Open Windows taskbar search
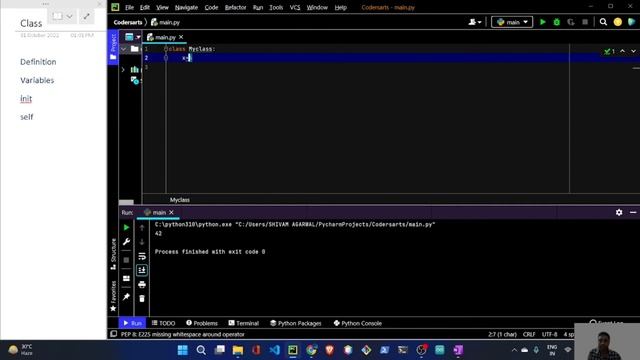Image resolution: width=640 pixels, height=360 pixels. pyautogui.click(x=201, y=350)
